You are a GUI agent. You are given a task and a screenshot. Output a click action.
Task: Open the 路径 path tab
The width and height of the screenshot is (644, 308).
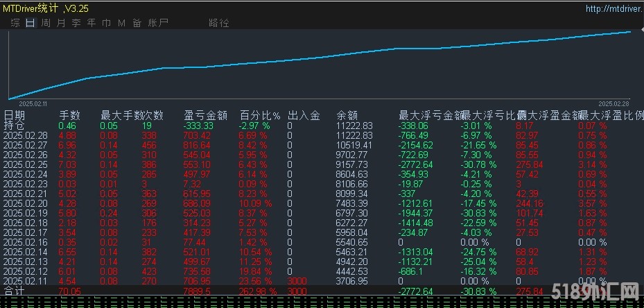(x=219, y=23)
